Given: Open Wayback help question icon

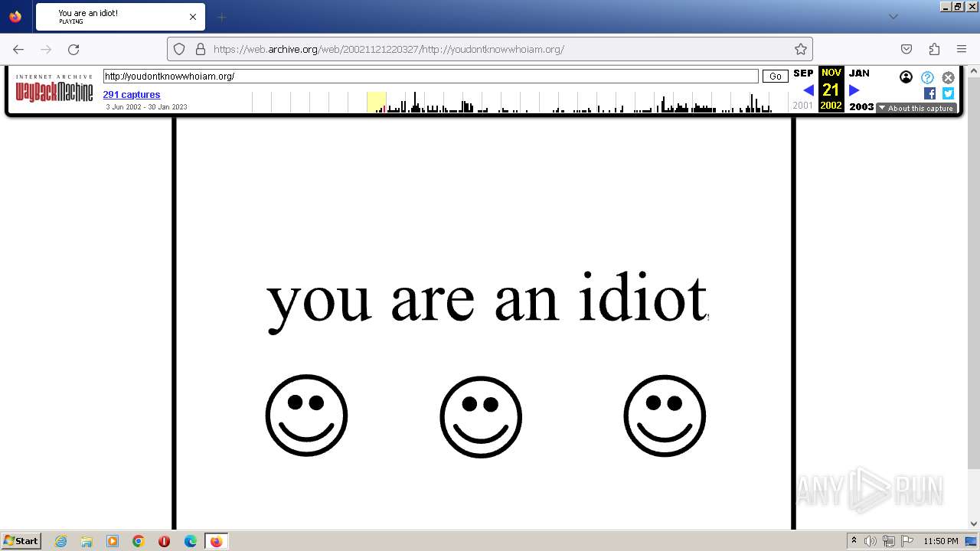Looking at the screenshot, I should point(928,77).
